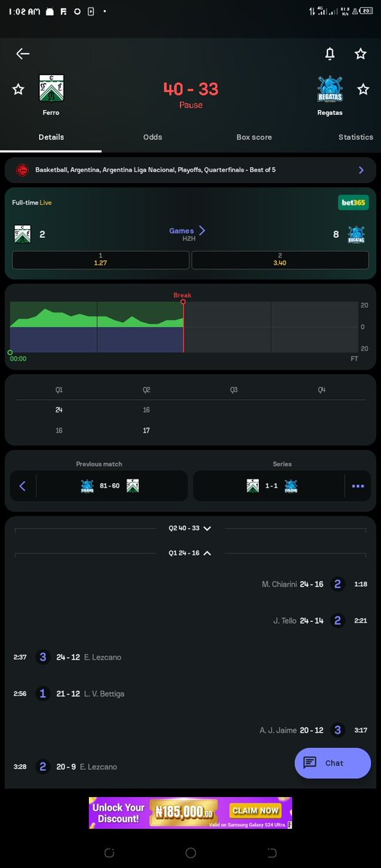381x868 pixels.
Task: Tap 24 - 12 E. Lezcano play
Action: pyautogui.click(x=89, y=658)
